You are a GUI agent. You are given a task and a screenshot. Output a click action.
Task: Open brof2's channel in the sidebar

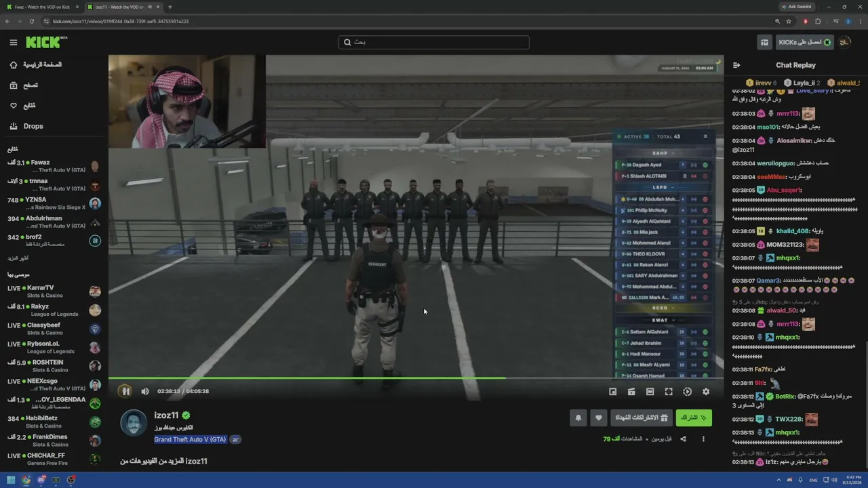tap(54, 241)
